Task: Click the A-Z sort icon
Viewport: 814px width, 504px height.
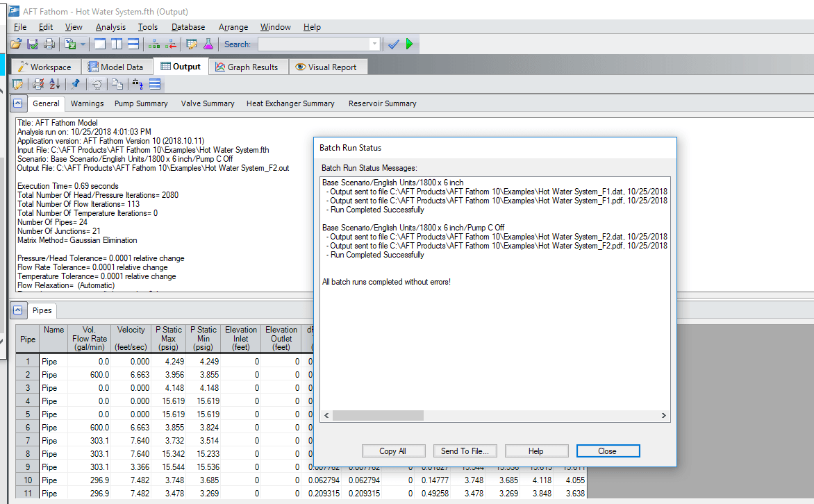Action: point(54,84)
